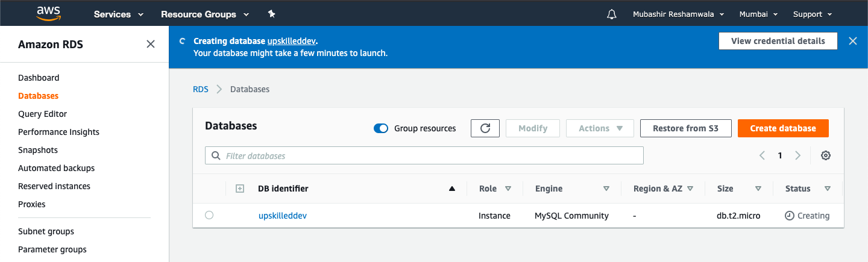Open Databases in the sidebar
The image size is (868, 262).
coord(38,96)
